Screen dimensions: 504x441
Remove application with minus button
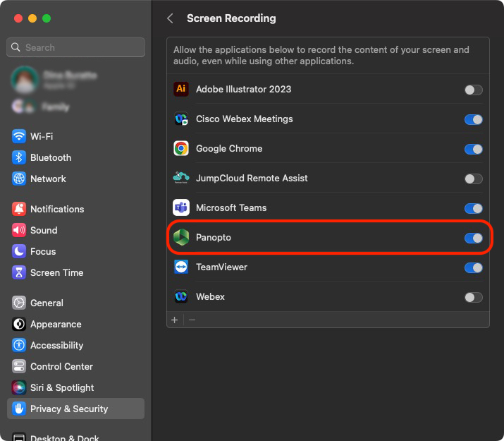(x=192, y=320)
